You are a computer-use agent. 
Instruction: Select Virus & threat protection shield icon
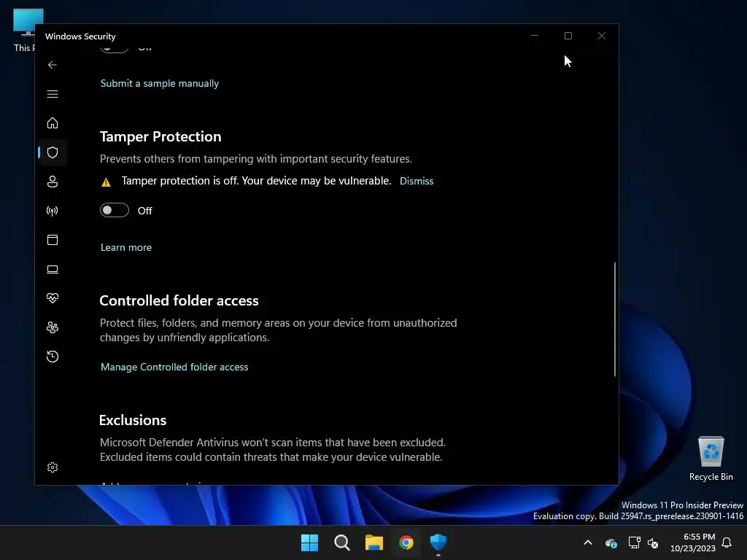[x=53, y=152]
